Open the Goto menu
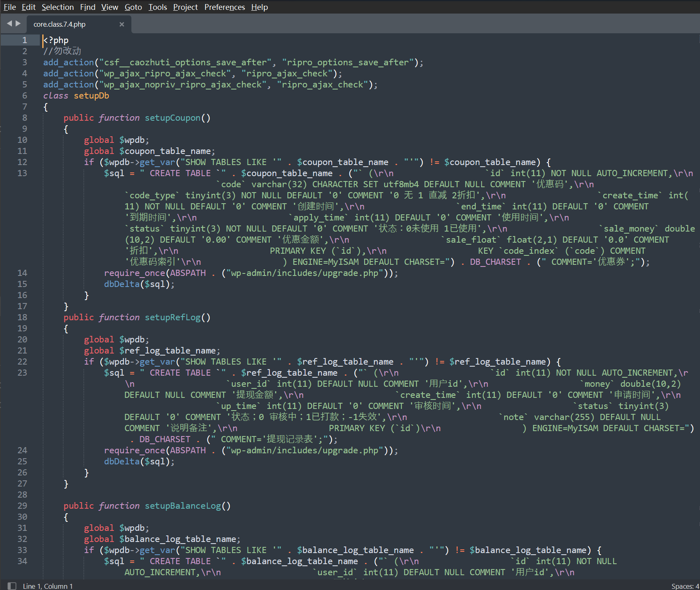The width and height of the screenshot is (700, 590). click(133, 7)
